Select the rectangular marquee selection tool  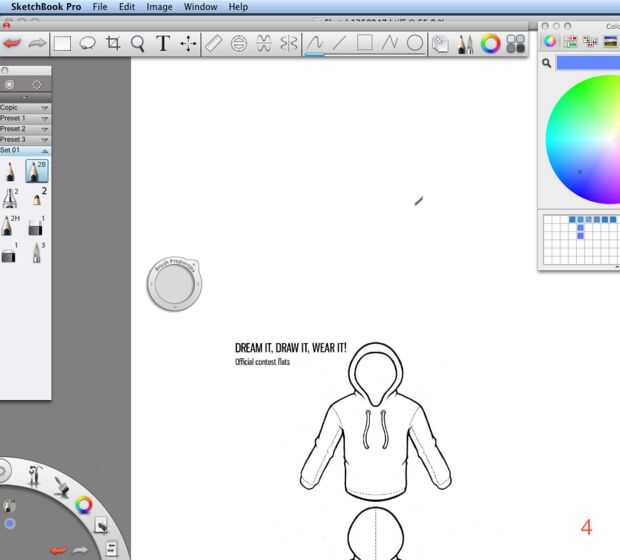62,43
